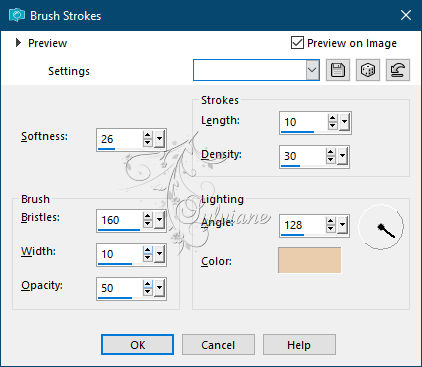Open the Opacity slider dropdown arrow
The image size is (422, 367).
(x=159, y=288)
